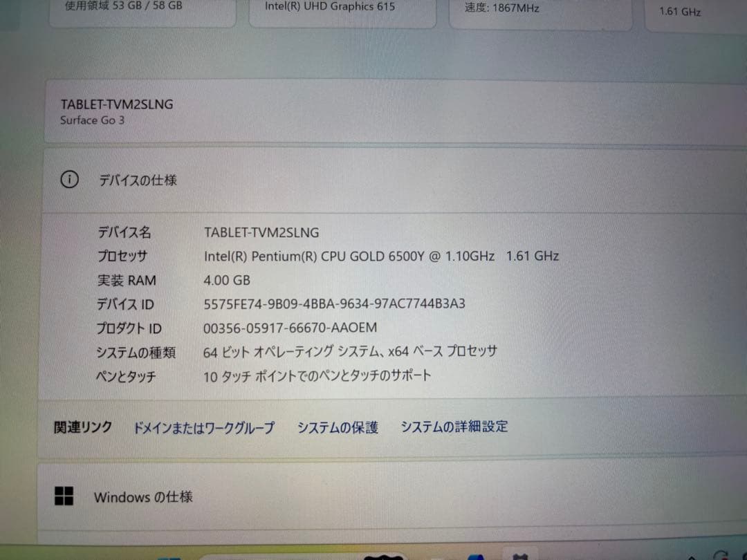Open システムの保護 link
The image size is (747, 560).
click(338, 427)
